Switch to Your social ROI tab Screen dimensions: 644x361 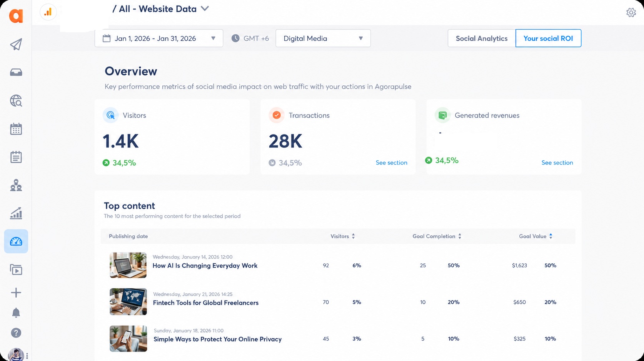point(548,38)
